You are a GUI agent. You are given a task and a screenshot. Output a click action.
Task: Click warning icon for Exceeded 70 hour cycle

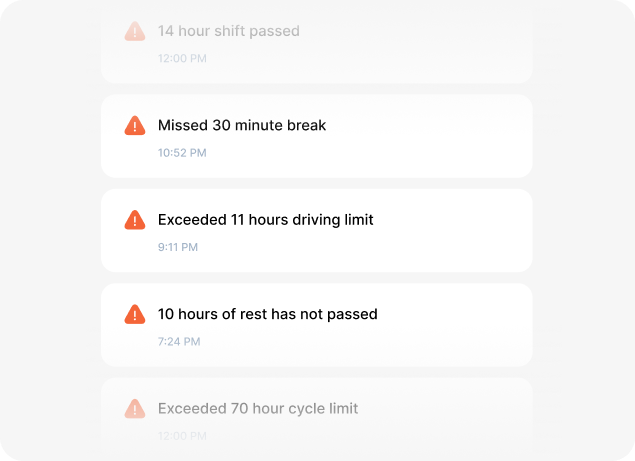click(x=134, y=408)
